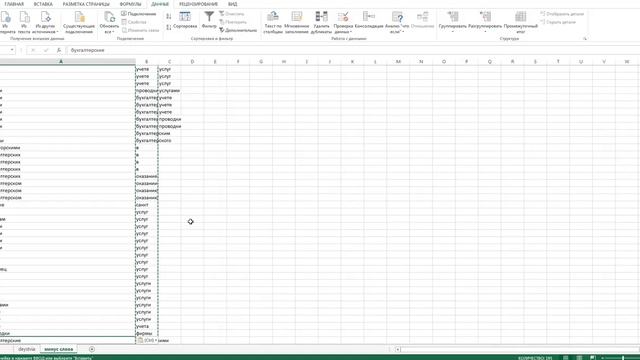Viewport: 640px width, 360px height.
Task: Click the Подключения button
Action: click(x=139, y=14)
